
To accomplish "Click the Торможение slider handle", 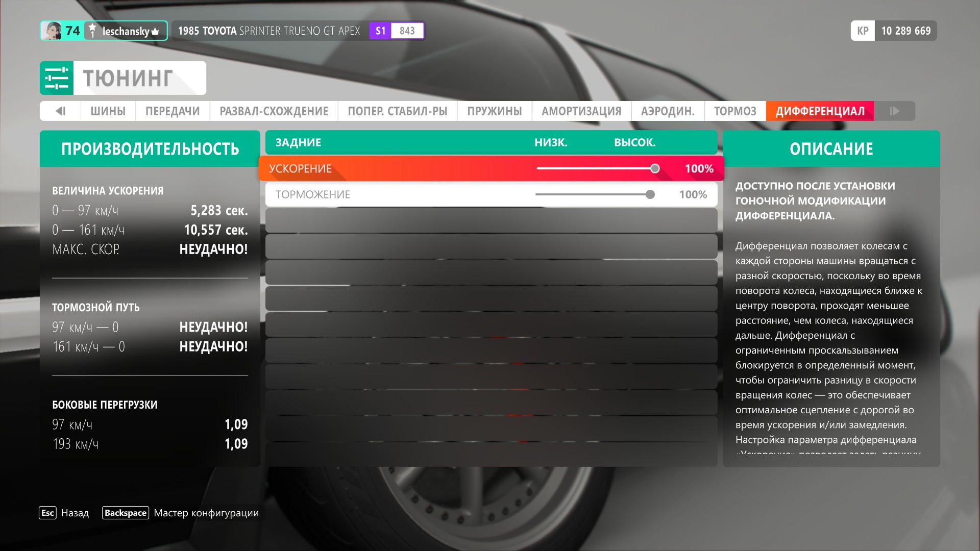I will 650,194.
